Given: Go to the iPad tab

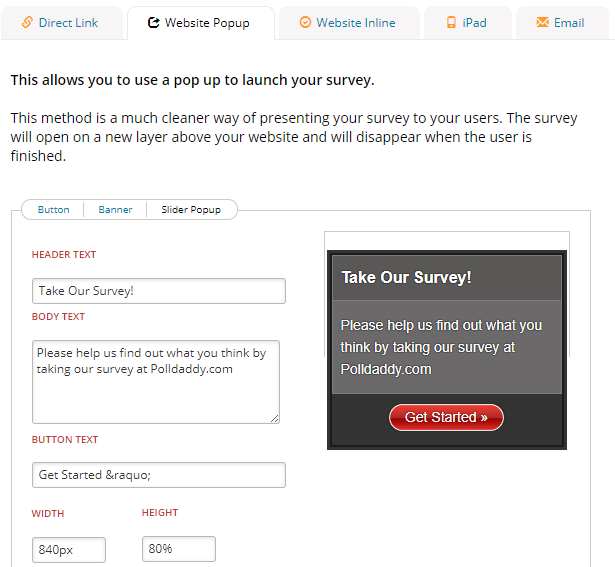Looking at the screenshot, I should [x=468, y=23].
